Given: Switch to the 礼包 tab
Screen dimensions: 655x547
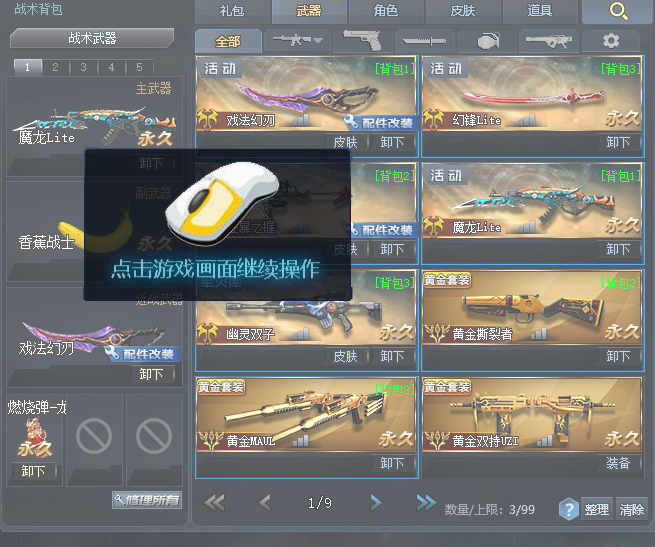Looking at the screenshot, I should point(232,11).
